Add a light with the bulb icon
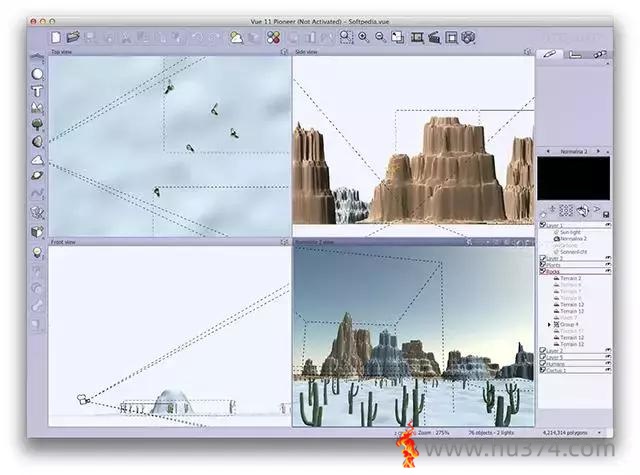The image size is (640, 475). point(37,253)
